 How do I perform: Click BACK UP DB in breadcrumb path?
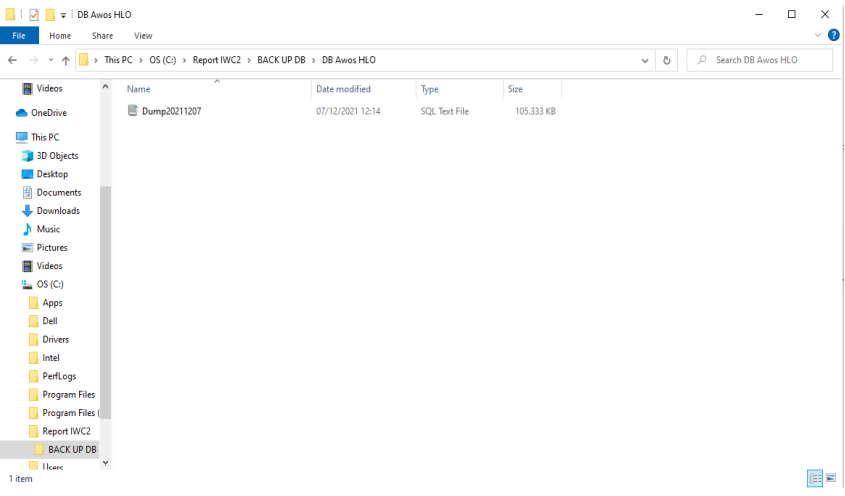(x=280, y=60)
